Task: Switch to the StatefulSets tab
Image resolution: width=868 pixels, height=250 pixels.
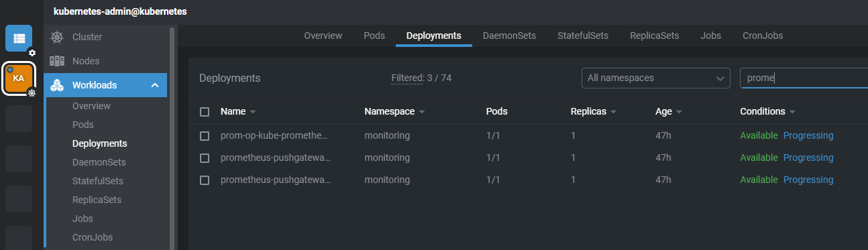Action: 583,36
